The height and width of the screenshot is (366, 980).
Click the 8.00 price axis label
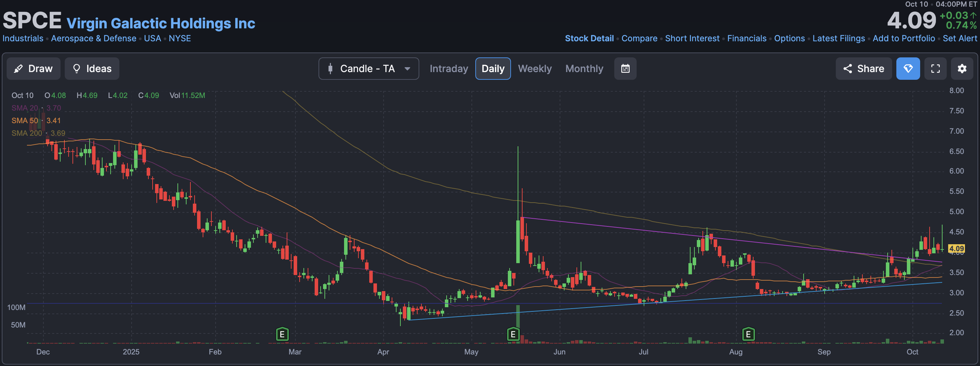956,91
